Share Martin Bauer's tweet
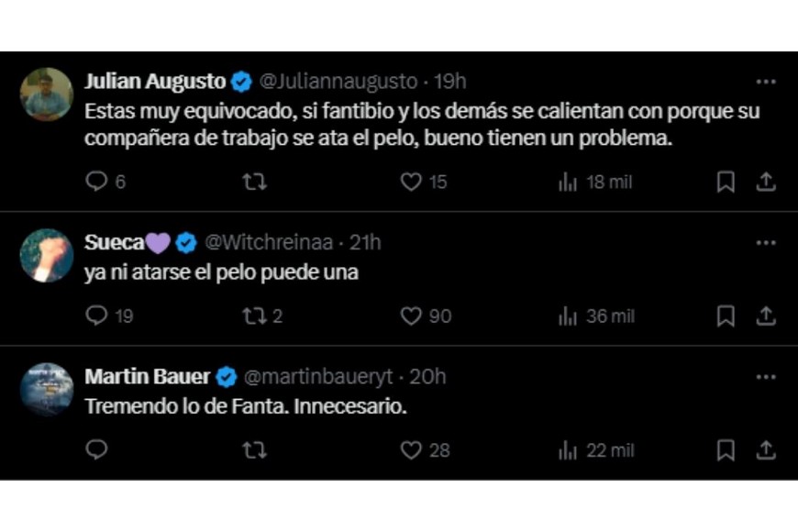 (764, 450)
